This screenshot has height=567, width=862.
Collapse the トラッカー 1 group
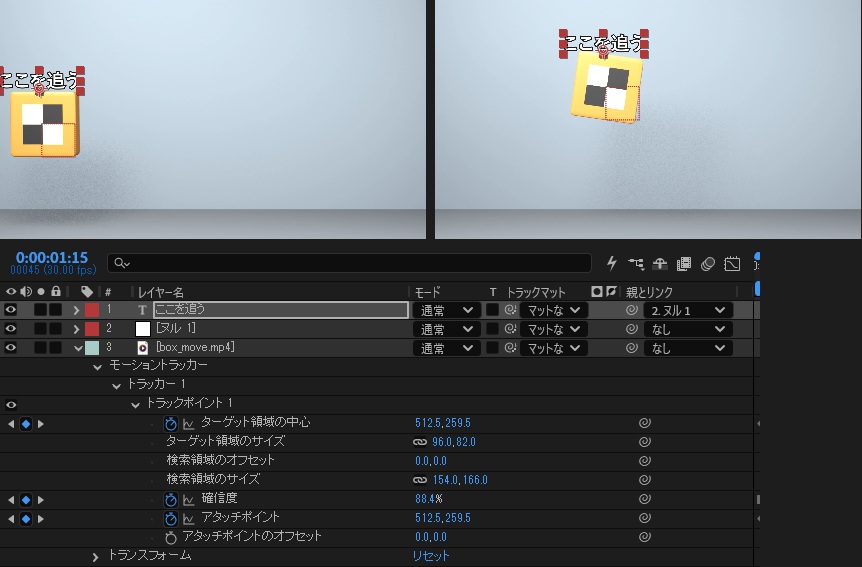pos(116,386)
